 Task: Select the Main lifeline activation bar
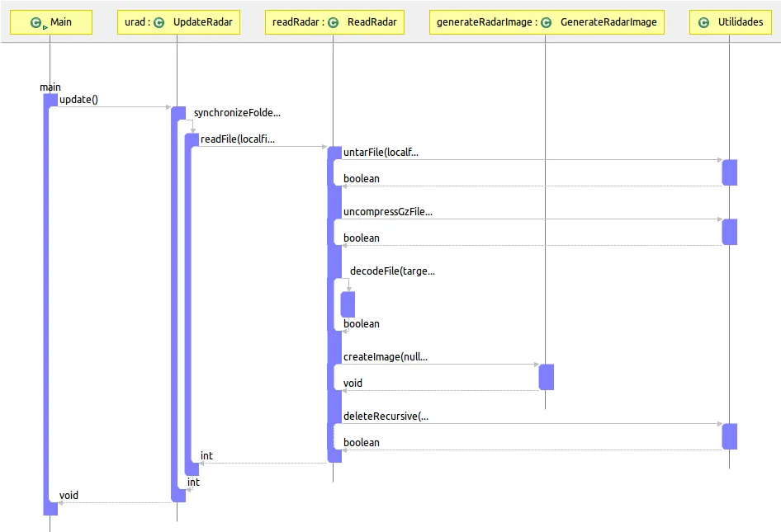click(x=47, y=304)
